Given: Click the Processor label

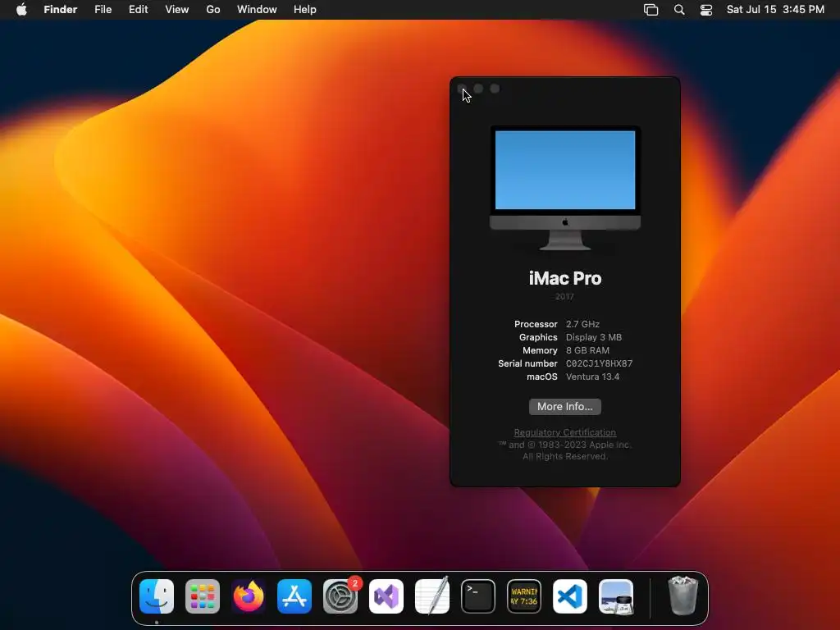Looking at the screenshot, I should (536, 324).
